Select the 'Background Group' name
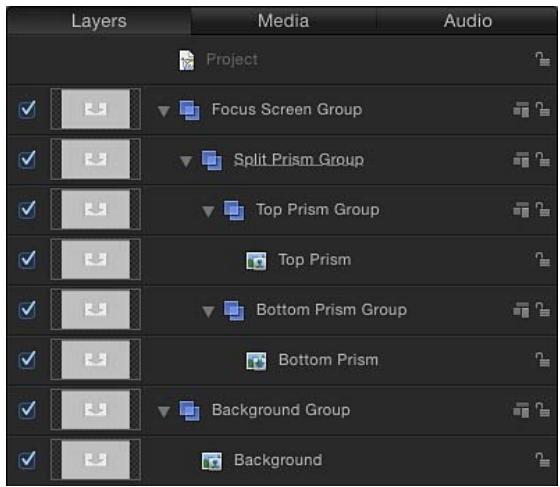The image size is (560, 487). pyautogui.click(x=281, y=410)
